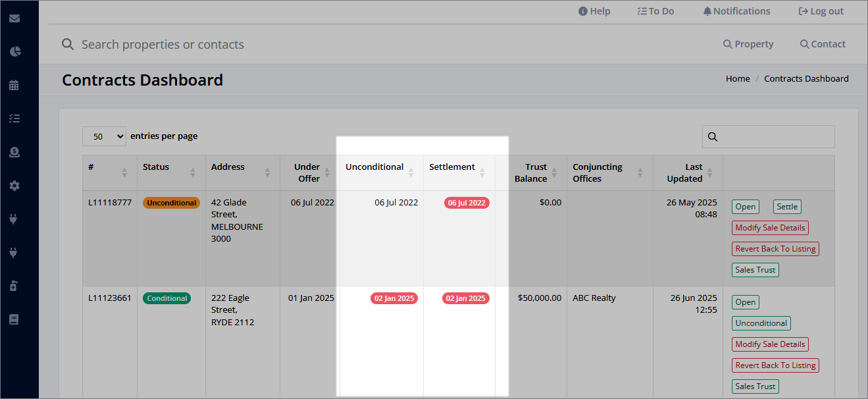Click the Notifications bell

[736, 11]
